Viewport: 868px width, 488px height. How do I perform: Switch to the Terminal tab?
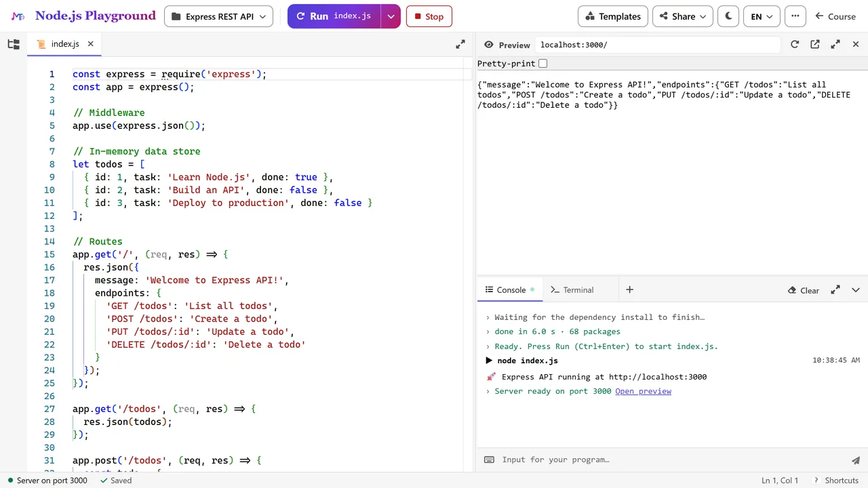pos(572,289)
